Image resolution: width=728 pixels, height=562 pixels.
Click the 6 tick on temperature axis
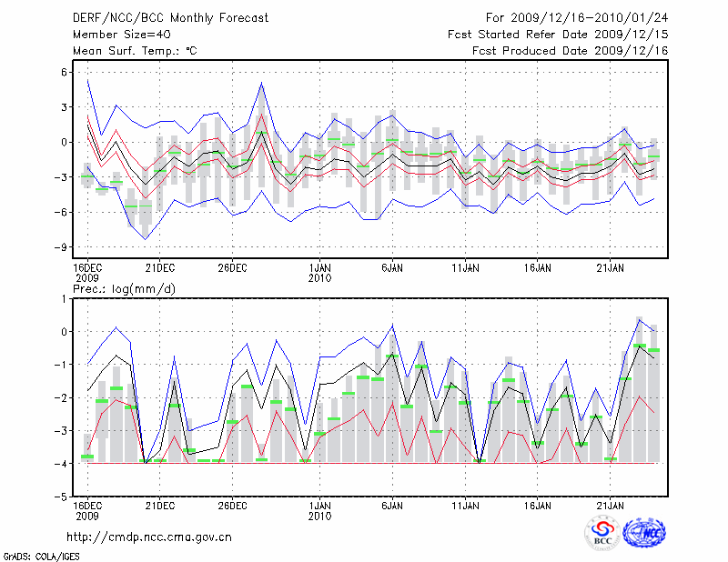coord(63,73)
